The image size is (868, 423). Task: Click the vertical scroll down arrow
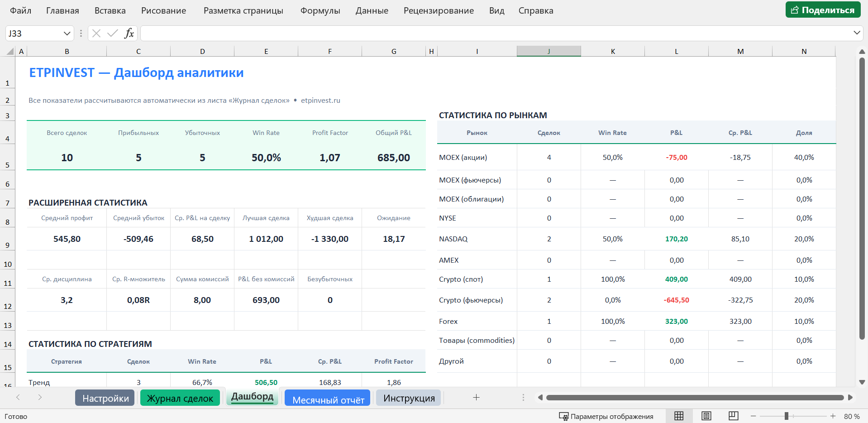point(862,382)
